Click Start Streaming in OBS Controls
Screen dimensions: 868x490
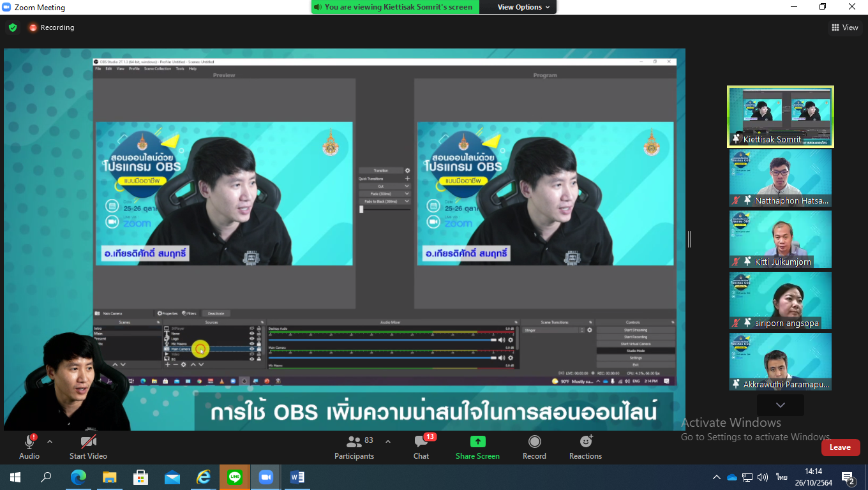point(636,330)
